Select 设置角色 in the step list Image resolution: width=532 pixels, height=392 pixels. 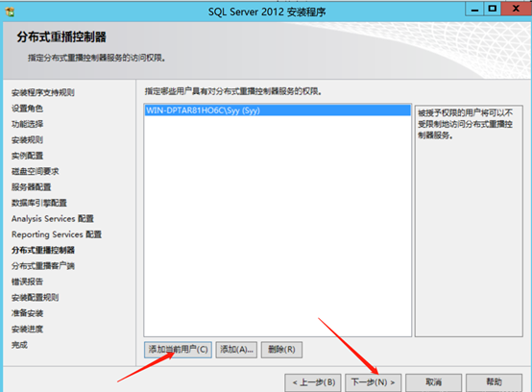click(x=27, y=109)
